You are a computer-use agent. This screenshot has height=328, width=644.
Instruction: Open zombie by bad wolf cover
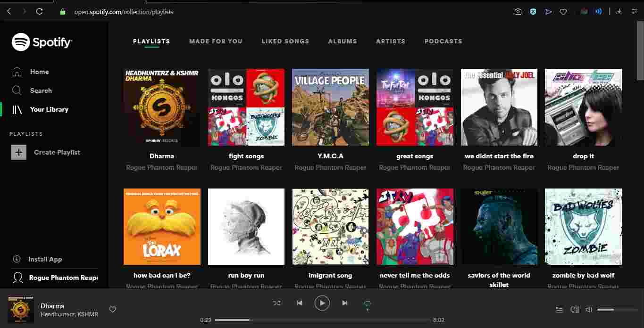pyautogui.click(x=583, y=227)
